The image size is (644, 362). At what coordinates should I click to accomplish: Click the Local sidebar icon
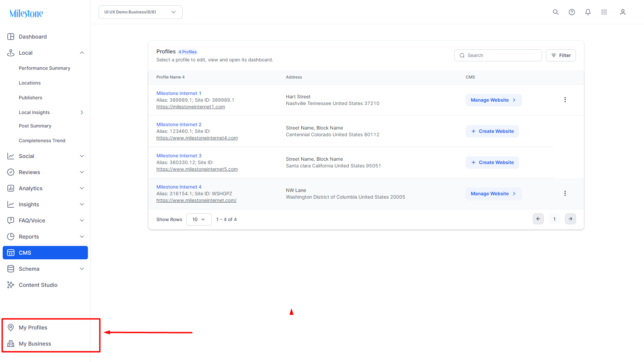(11, 53)
